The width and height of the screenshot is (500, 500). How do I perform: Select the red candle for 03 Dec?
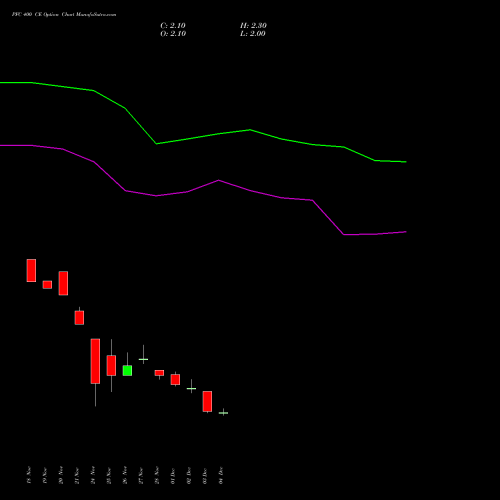point(207,401)
